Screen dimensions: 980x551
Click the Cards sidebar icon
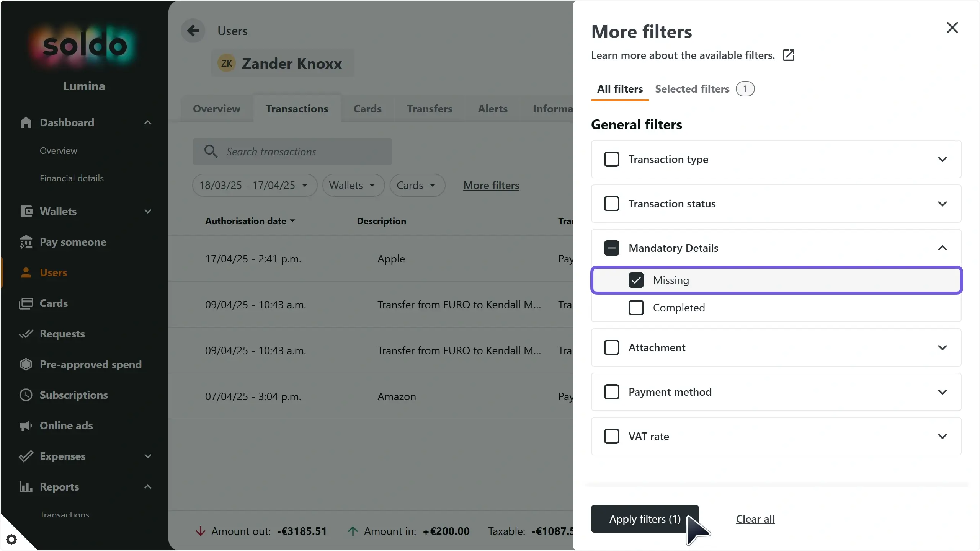click(26, 303)
